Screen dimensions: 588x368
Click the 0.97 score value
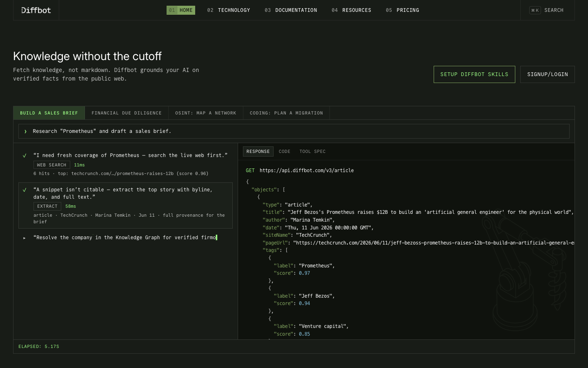coord(304,273)
